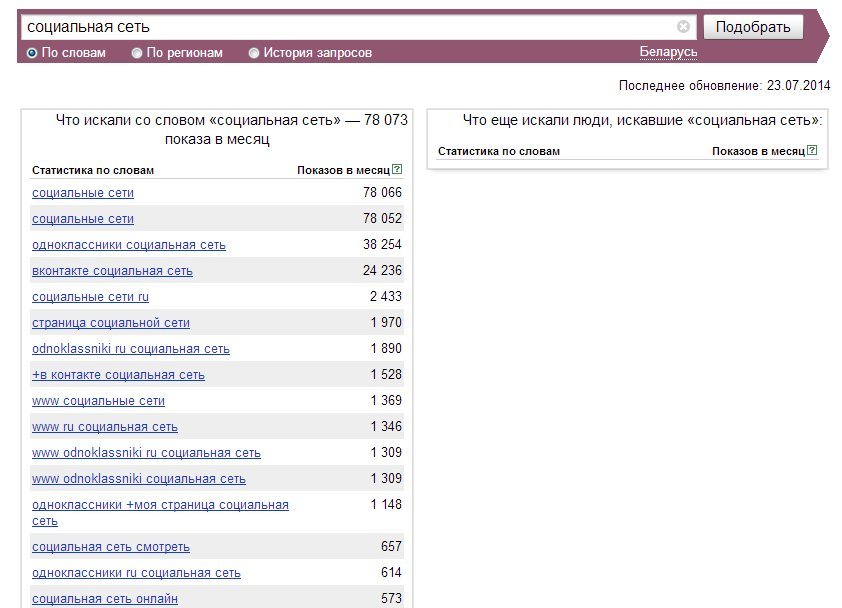Screen dimensions: 842x608
Task: Open 'odnoklassniki ru социальная сеть' link
Action: tap(130, 349)
